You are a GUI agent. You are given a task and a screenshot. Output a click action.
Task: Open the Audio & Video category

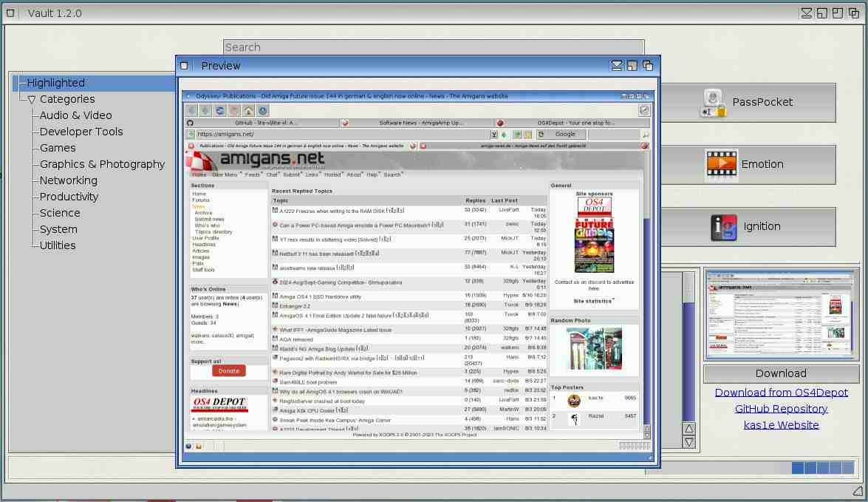[x=75, y=115]
